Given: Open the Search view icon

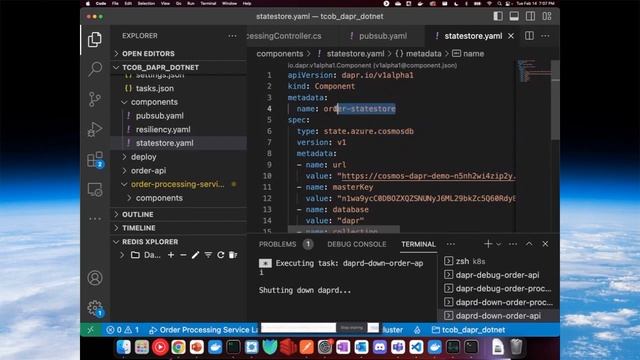Looking at the screenshot, I should 95,69.
